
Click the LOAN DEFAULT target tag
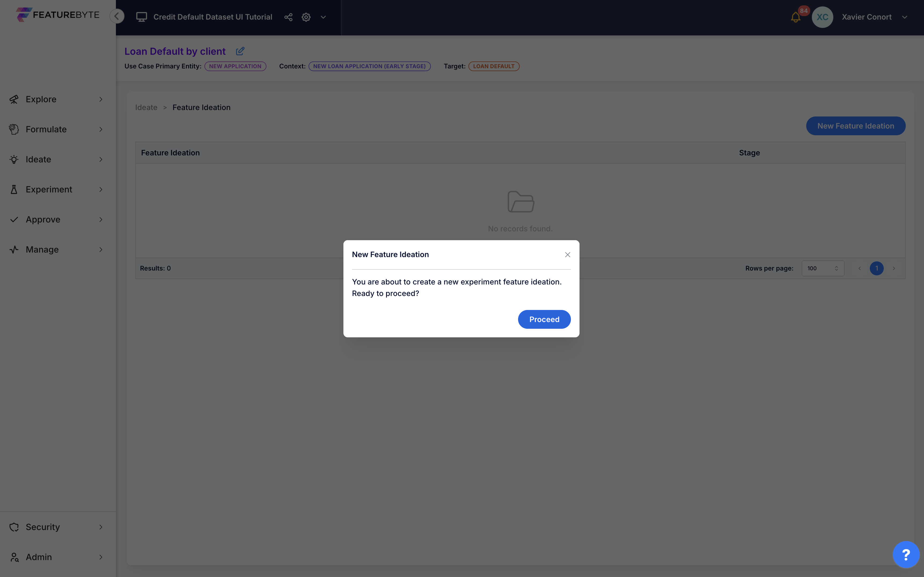[494, 66]
